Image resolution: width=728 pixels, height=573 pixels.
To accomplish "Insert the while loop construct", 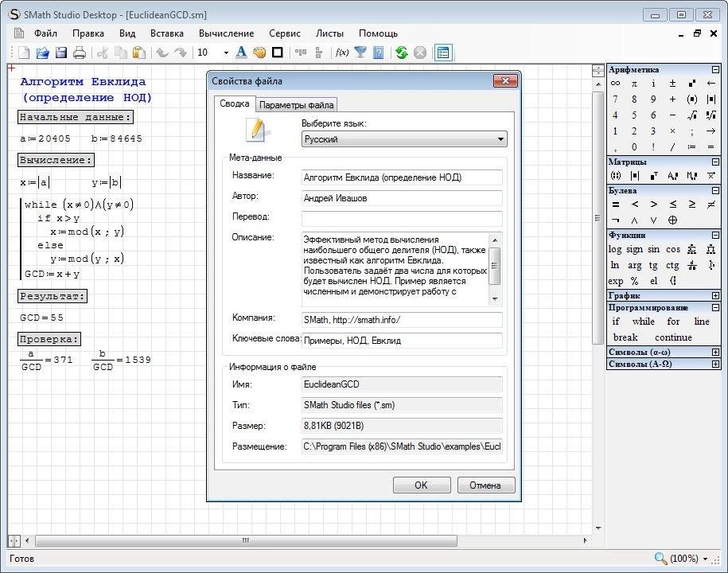I will tap(644, 322).
